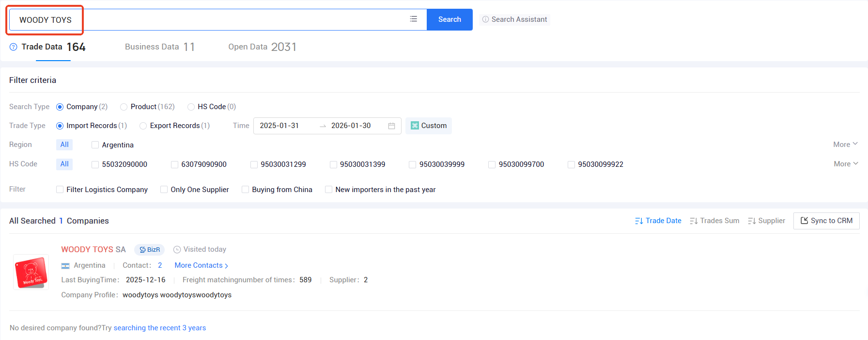This screenshot has width=868, height=340.
Task: Enable New importers in the past year
Action: point(328,190)
